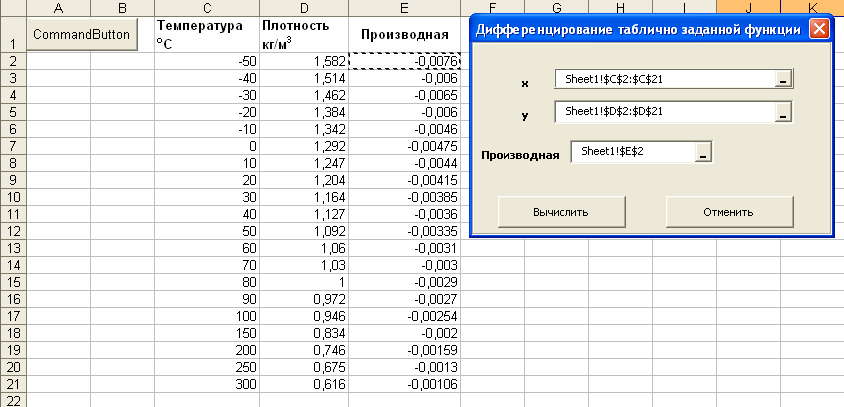The height and width of the screenshot is (407, 844).
Task: Select column D header
Action: tap(304, 8)
